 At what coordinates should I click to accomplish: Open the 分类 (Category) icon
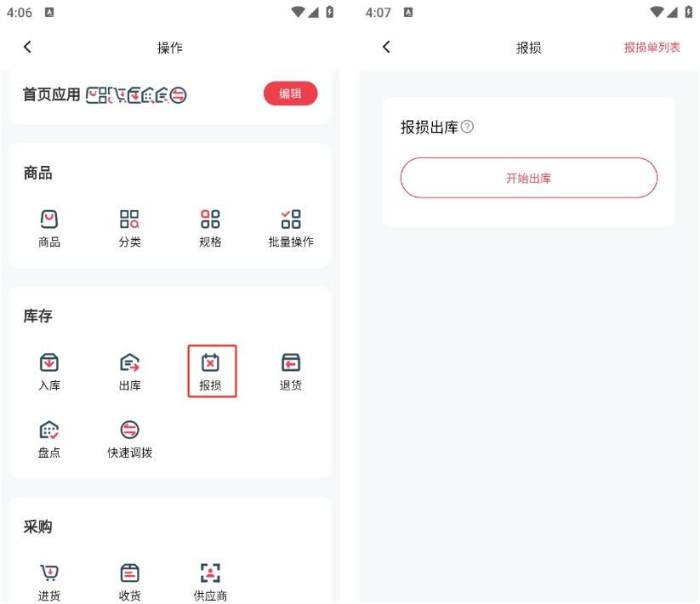point(129,219)
